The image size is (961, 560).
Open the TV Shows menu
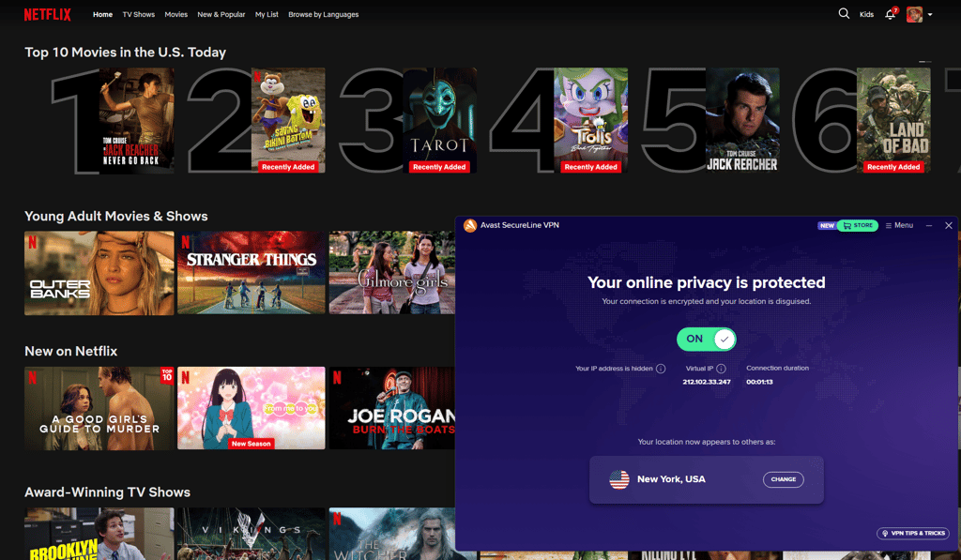(139, 14)
